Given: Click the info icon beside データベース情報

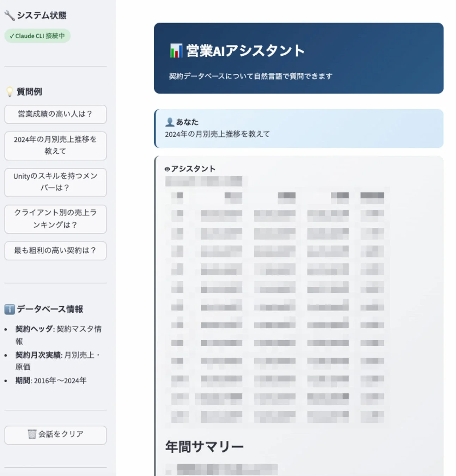Looking at the screenshot, I should pos(9,309).
